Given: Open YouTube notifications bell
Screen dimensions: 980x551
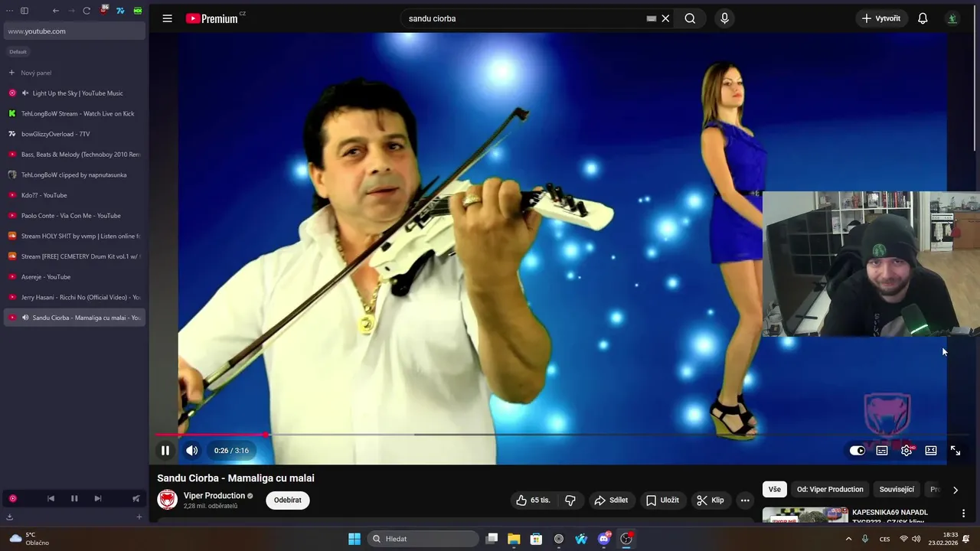Looking at the screenshot, I should coord(923,18).
